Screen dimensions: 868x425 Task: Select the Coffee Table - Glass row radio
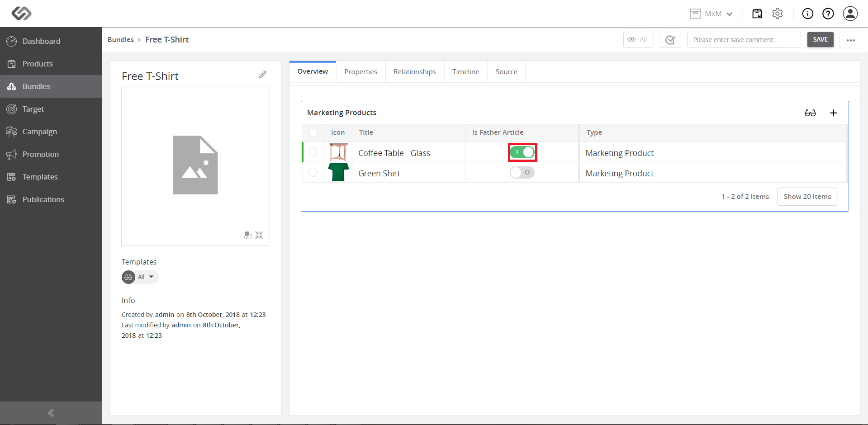click(313, 152)
